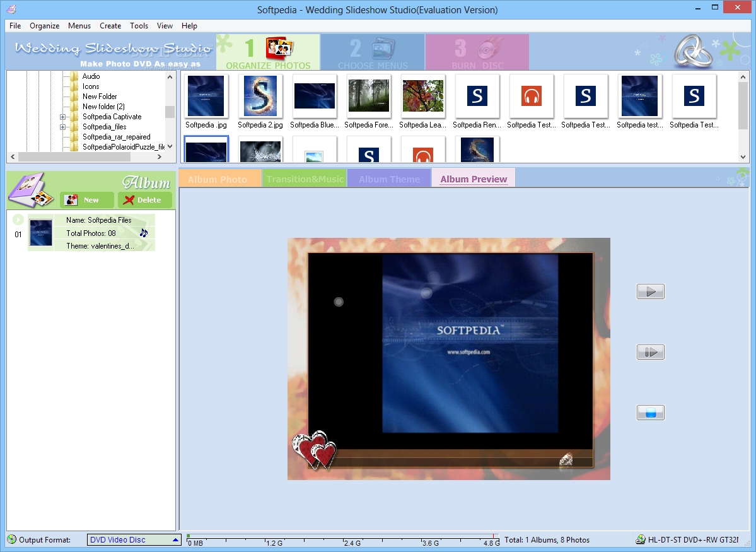Select the SoftpediaPolaroidPuzzle folder
The image size is (756, 552).
click(x=123, y=147)
